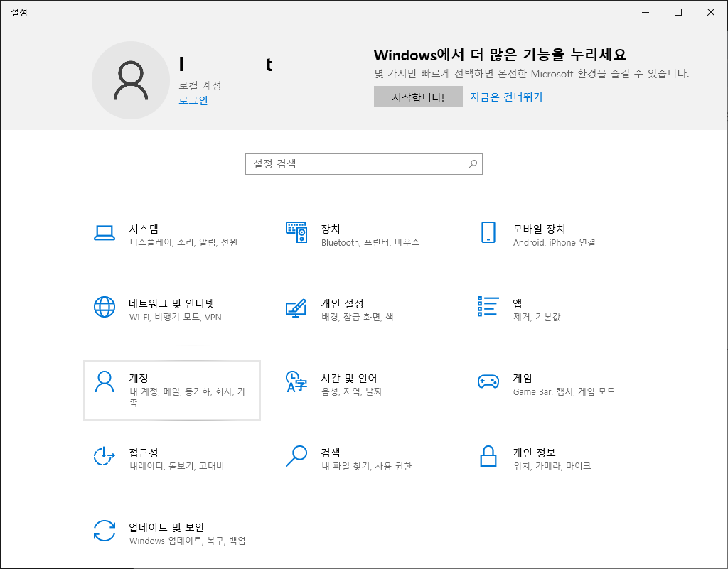Screen dimensions: 728x569
Task: Click the '위치, 카메라, 마이크' description
Action: pos(552,466)
